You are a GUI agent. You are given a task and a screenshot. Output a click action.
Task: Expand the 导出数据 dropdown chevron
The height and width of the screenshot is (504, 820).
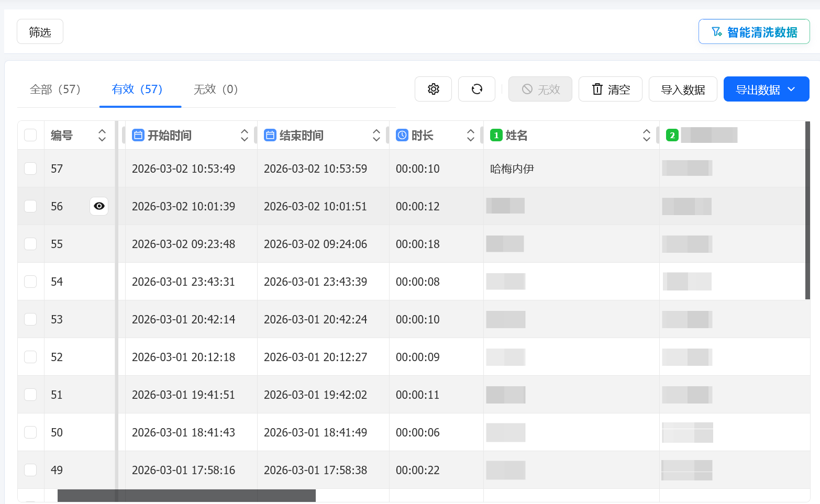coord(791,89)
